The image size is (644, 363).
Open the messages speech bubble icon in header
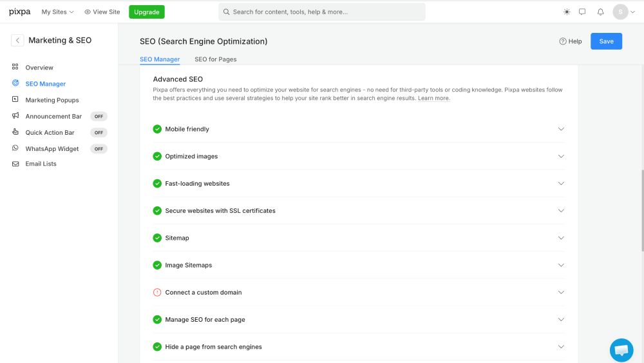[x=582, y=12]
